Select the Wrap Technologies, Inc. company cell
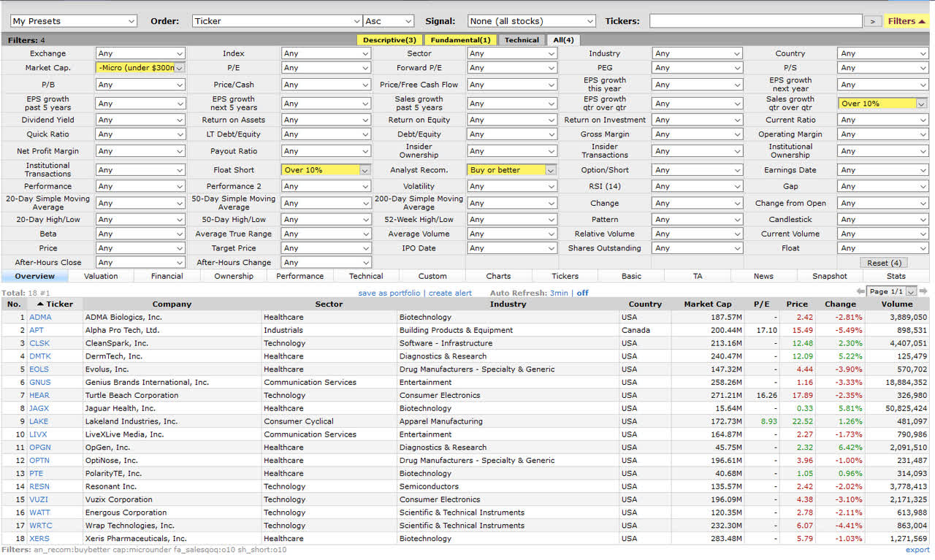935x560 pixels. tap(172, 526)
